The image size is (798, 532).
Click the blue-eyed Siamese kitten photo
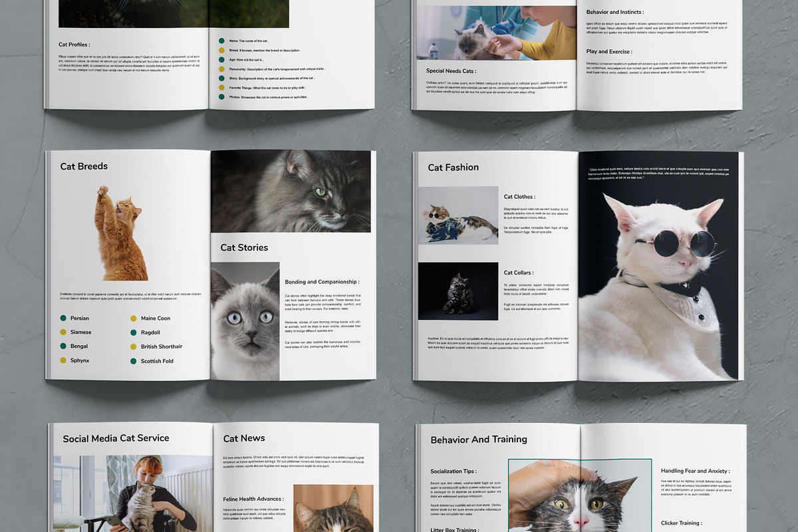coord(245,321)
